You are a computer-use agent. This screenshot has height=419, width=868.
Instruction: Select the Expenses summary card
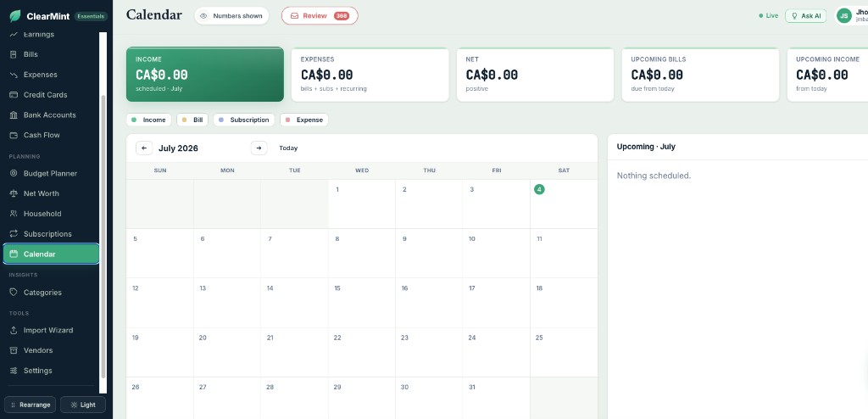pos(370,75)
